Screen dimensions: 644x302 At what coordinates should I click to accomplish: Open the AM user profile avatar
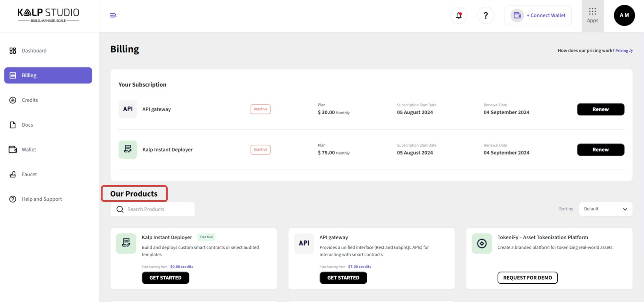point(624,15)
